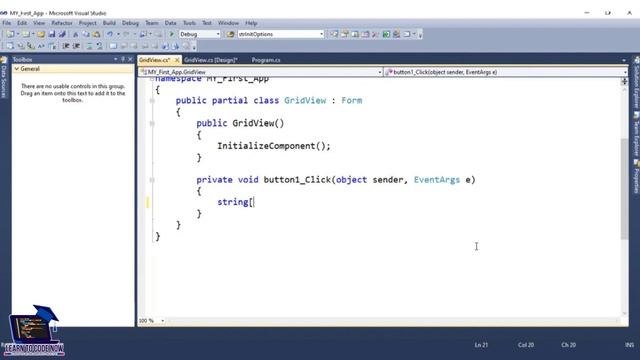Open the Tools menu
This screenshot has height=360, width=640.
click(189, 23)
